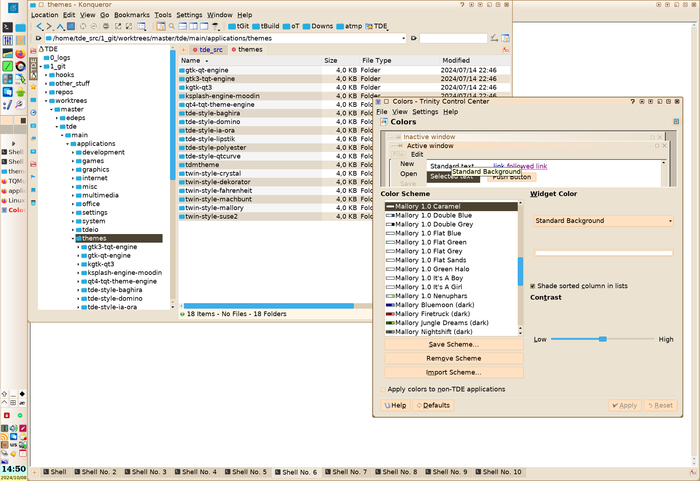700x481 pixels.
Task: Click the Contrast slider handle
Action: click(x=603, y=339)
